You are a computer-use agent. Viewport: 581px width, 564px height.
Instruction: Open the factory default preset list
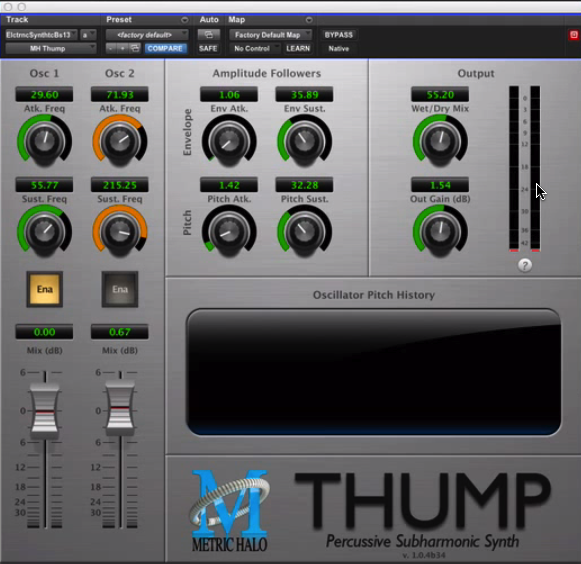click(147, 35)
